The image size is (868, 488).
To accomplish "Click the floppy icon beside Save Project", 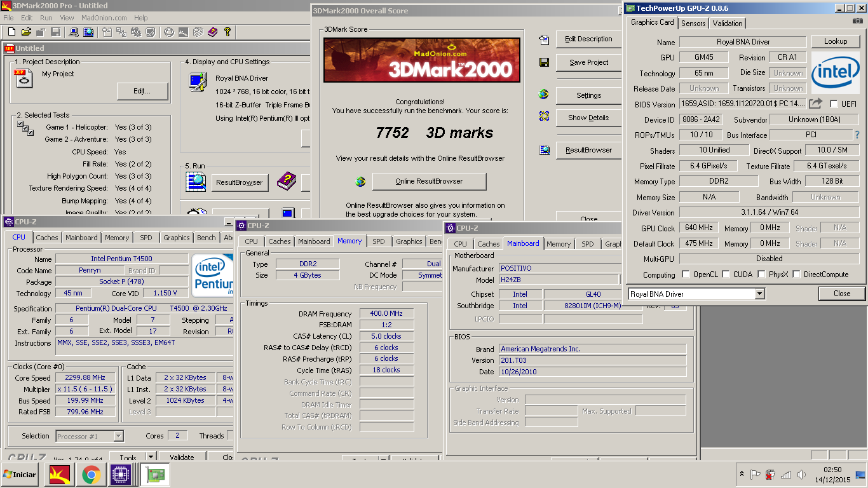I will [x=544, y=62].
